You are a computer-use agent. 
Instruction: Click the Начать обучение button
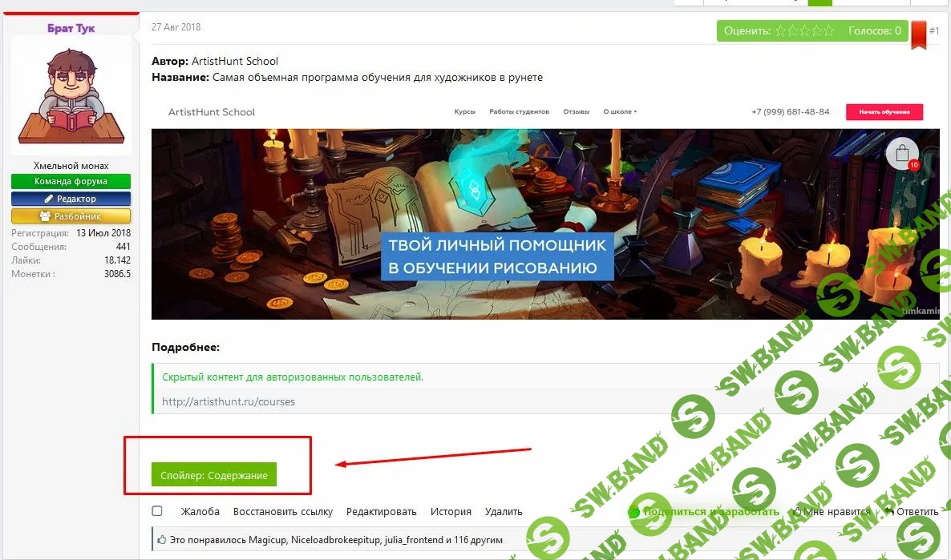coord(884,112)
